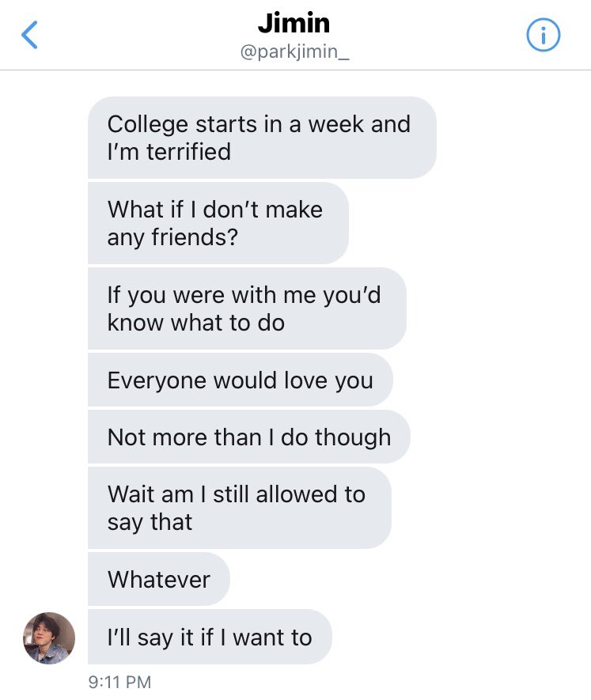The height and width of the screenshot is (700, 591).
Task: Tap the "Wait am I still allowed" message
Action: (239, 508)
